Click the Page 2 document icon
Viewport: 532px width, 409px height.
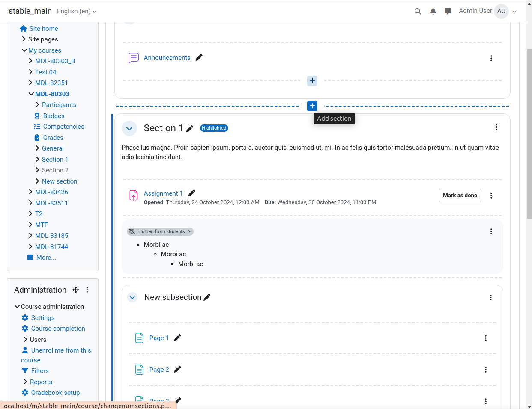coord(139,370)
